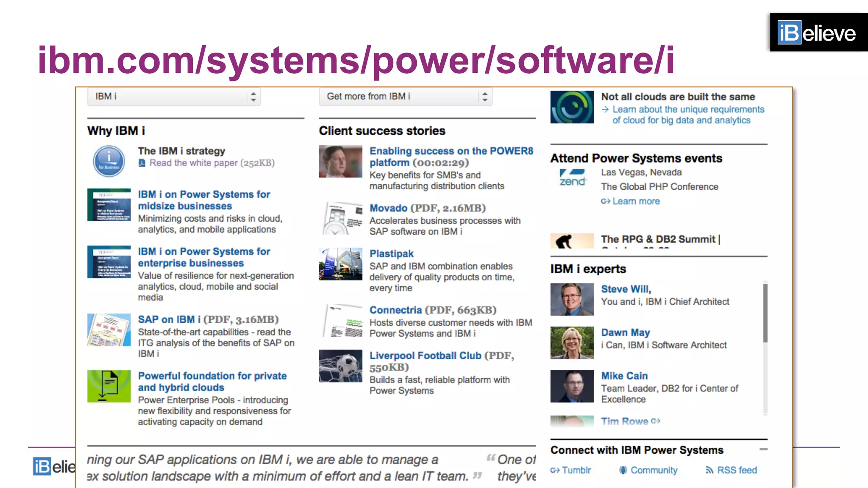Click the RPG & DB2 Summit thumbnail

click(x=572, y=241)
